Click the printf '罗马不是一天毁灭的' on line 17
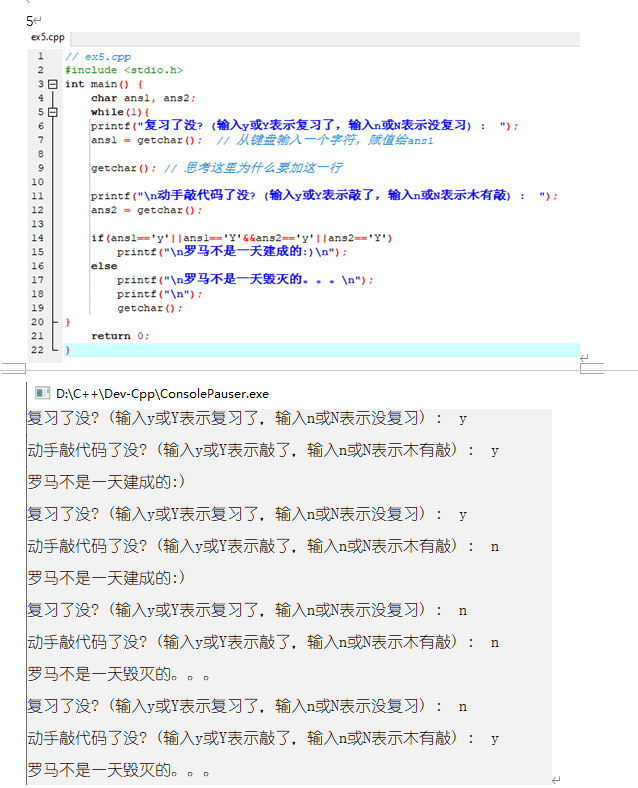 (x=246, y=280)
